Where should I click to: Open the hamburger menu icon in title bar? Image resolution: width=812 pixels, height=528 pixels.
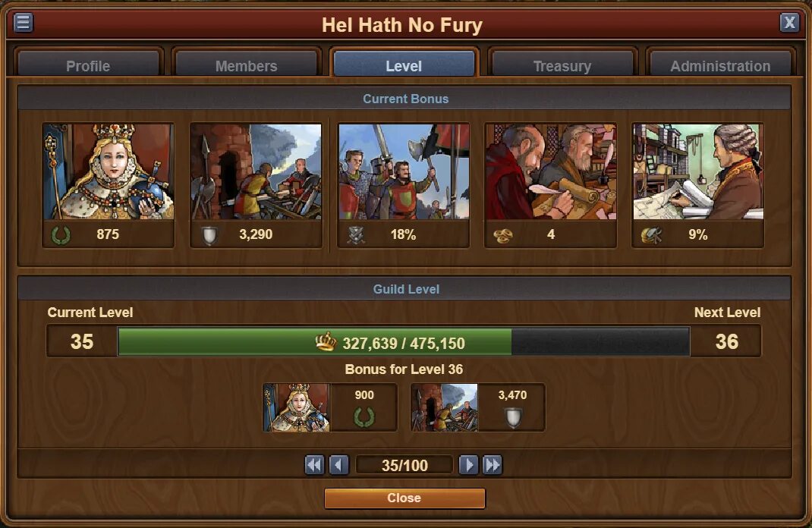[23, 22]
